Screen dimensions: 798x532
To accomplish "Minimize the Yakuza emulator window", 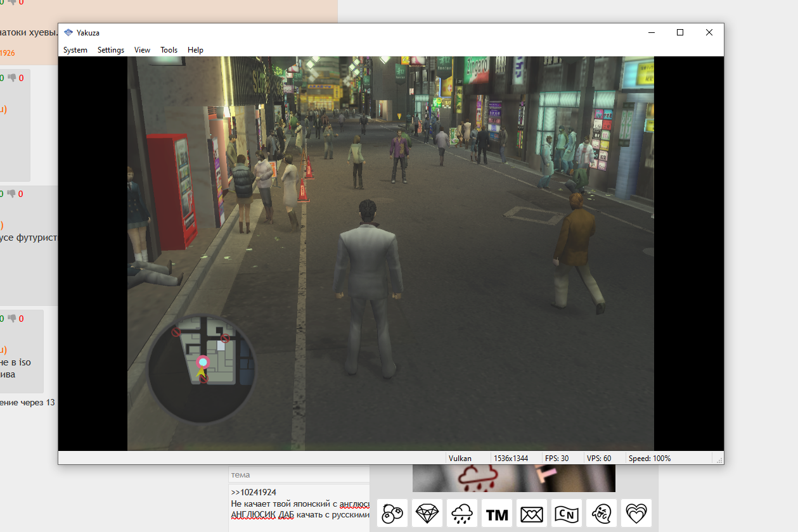I will [x=651, y=33].
